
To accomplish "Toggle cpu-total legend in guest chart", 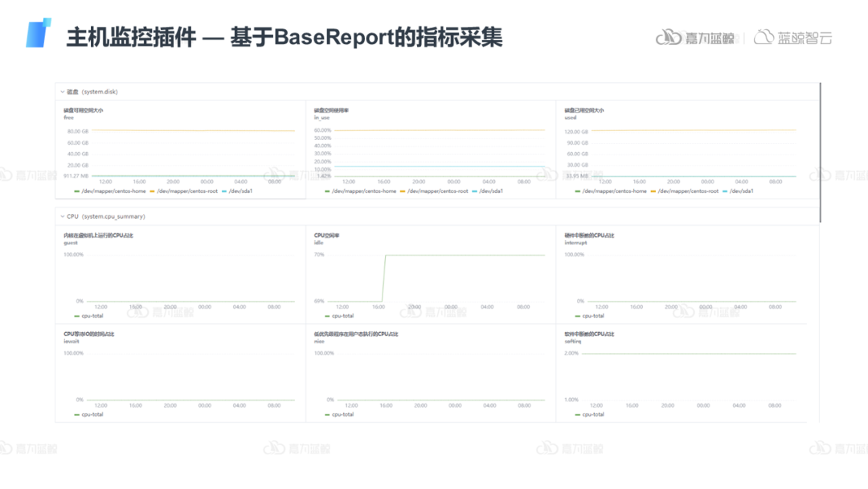I will point(88,315).
